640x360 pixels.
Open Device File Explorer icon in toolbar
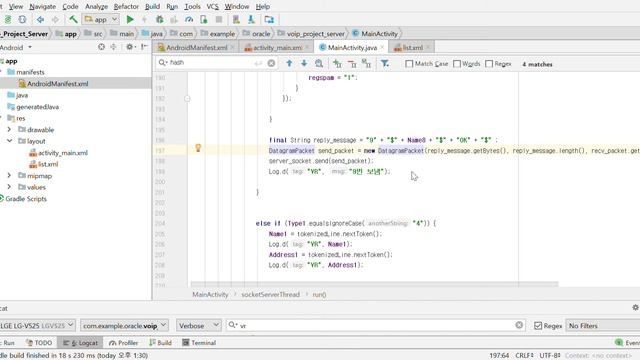269,19
